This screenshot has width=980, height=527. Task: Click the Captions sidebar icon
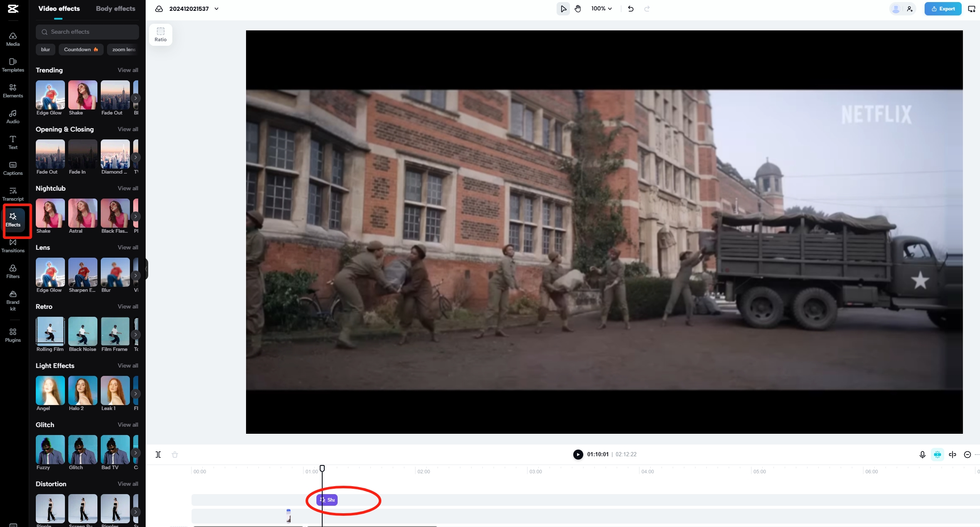pyautogui.click(x=13, y=168)
